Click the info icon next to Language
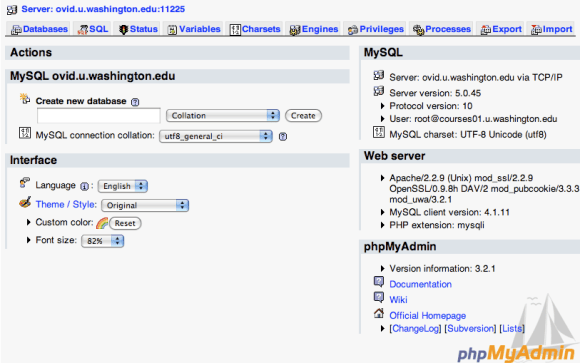580x363 pixels. point(84,186)
